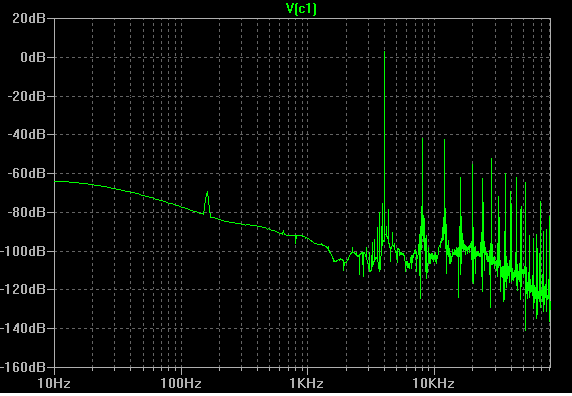Image resolution: width=572 pixels, height=396 pixels.
Task: Click the -100dB axis label
Action: tap(23, 251)
